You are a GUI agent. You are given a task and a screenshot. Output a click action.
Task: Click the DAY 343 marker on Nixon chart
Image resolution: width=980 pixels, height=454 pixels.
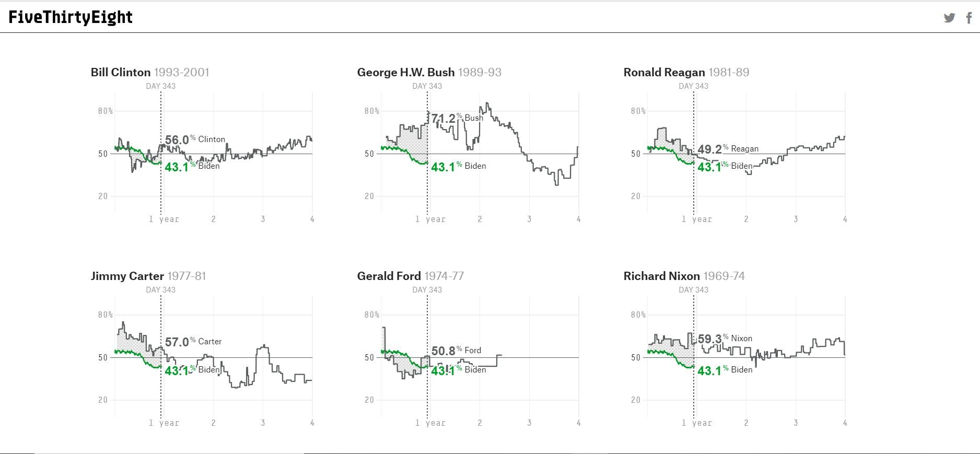(693, 290)
